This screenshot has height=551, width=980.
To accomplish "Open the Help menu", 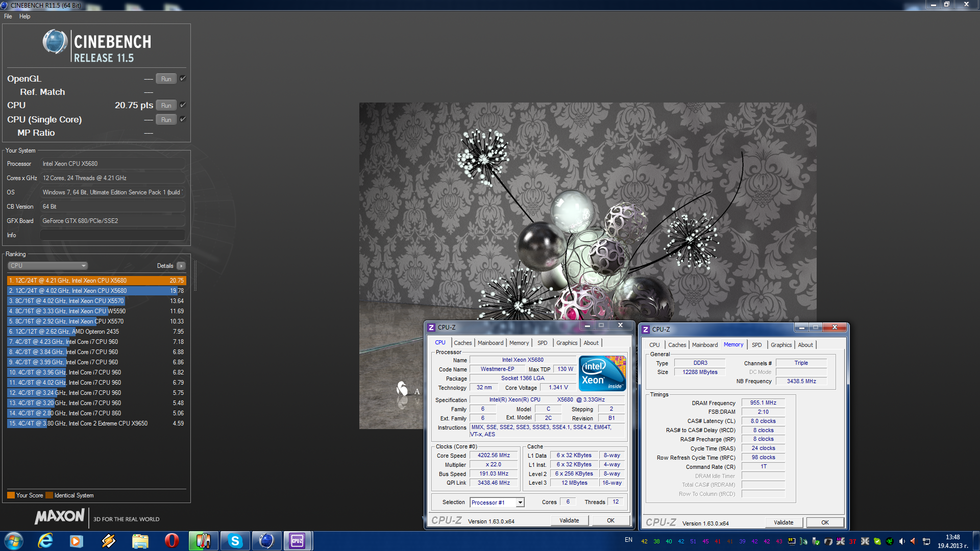I will point(24,16).
